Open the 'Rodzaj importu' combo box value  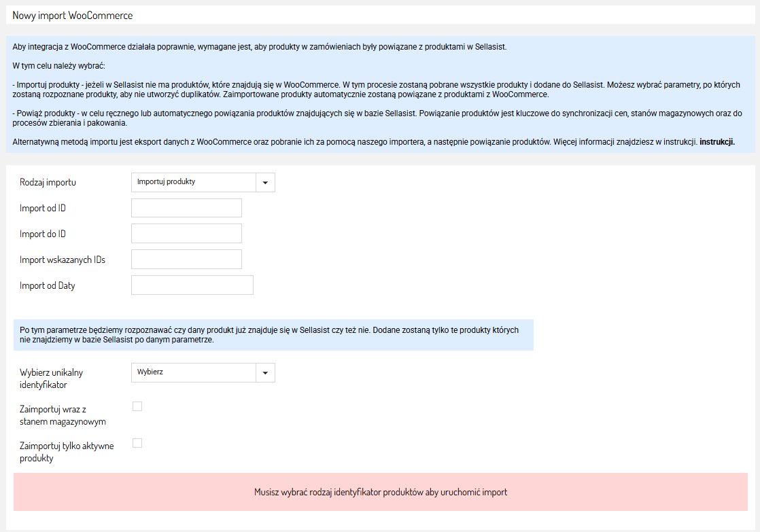194,182
